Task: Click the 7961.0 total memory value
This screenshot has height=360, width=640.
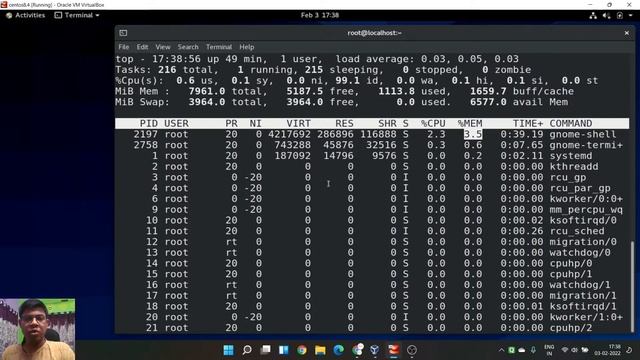Action: (x=207, y=91)
